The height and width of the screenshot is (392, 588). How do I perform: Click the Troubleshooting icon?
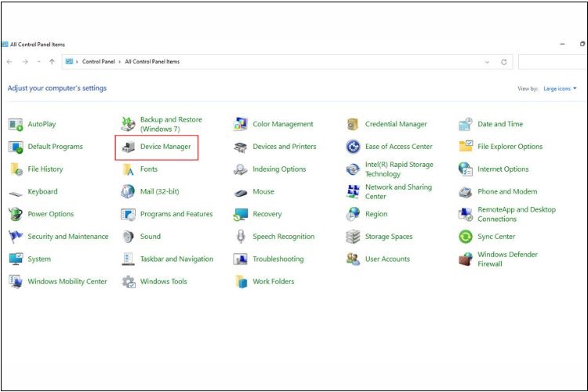pos(241,260)
